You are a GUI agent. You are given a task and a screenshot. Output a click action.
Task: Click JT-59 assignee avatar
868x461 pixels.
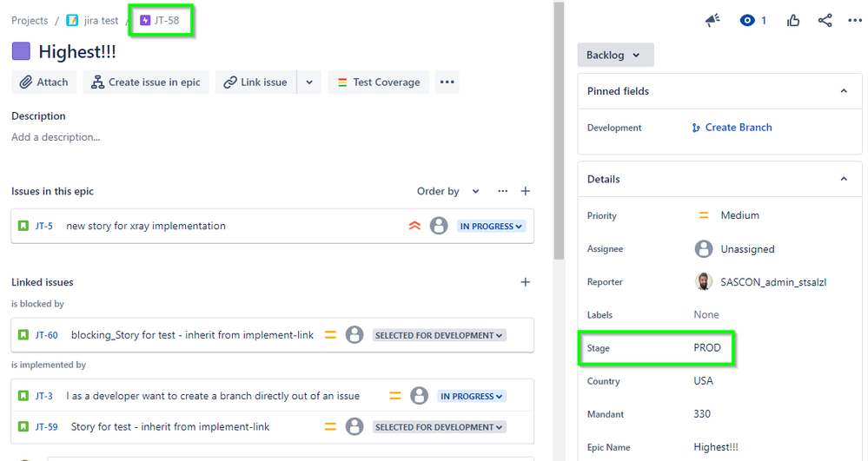tap(354, 426)
